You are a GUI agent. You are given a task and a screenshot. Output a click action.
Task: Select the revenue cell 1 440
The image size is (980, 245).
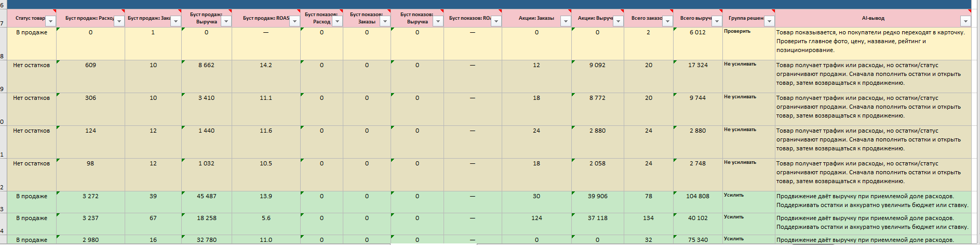(207, 142)
